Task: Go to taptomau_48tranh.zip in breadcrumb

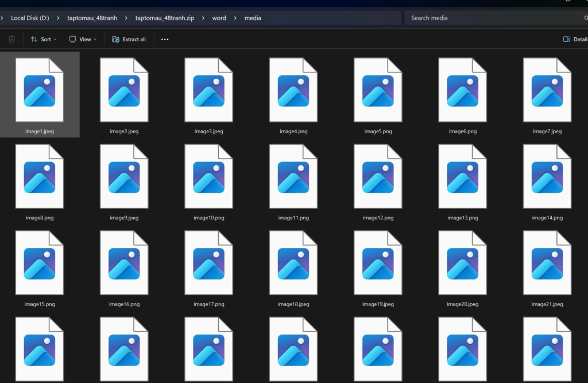Action: point(165,18)
